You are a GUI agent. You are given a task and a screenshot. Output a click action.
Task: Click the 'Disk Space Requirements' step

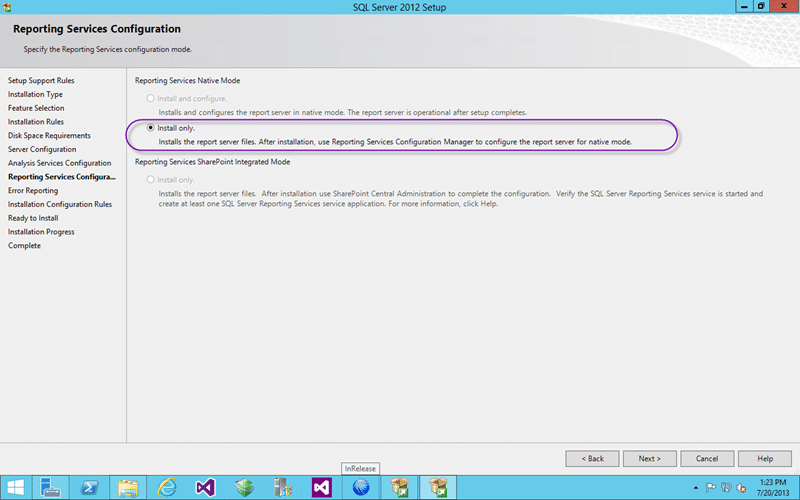tap(49, 136)
